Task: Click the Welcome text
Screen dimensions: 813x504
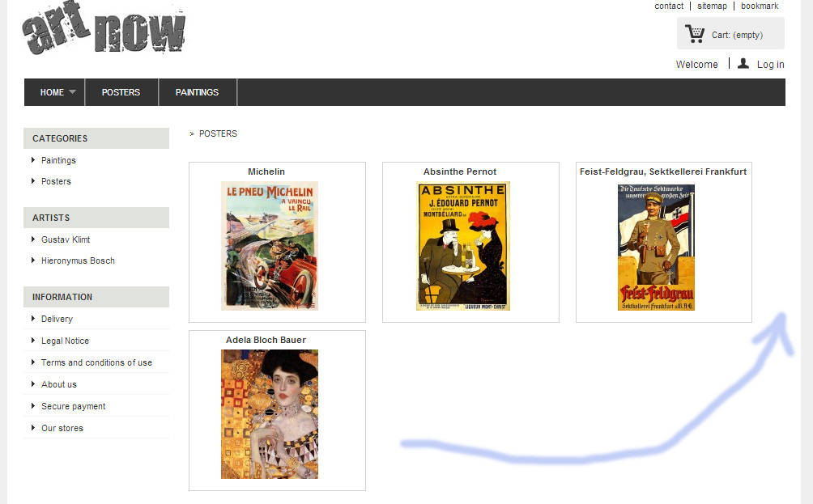Action: pos(697,64)
